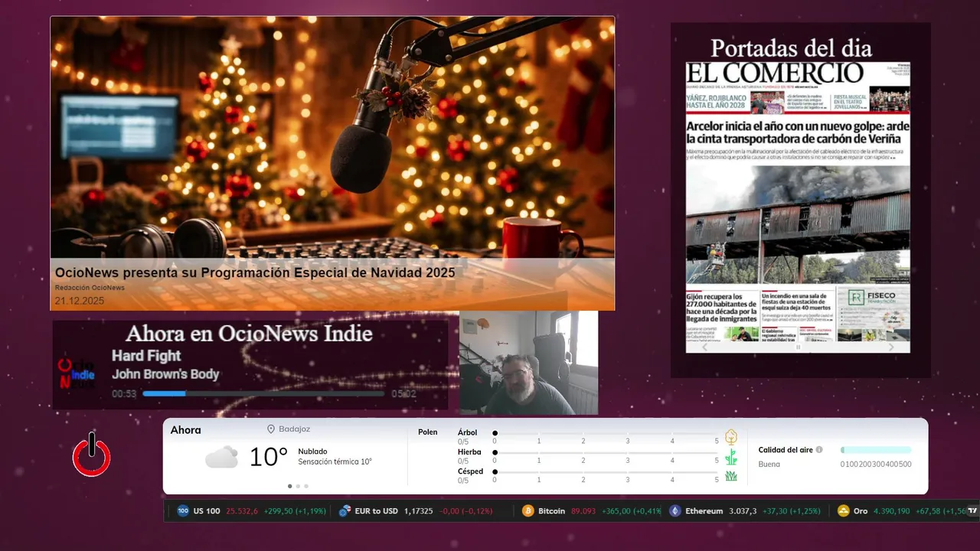Click the Ahora en OcioNews Indie title
Screen dimensions: 980x551
249,334
